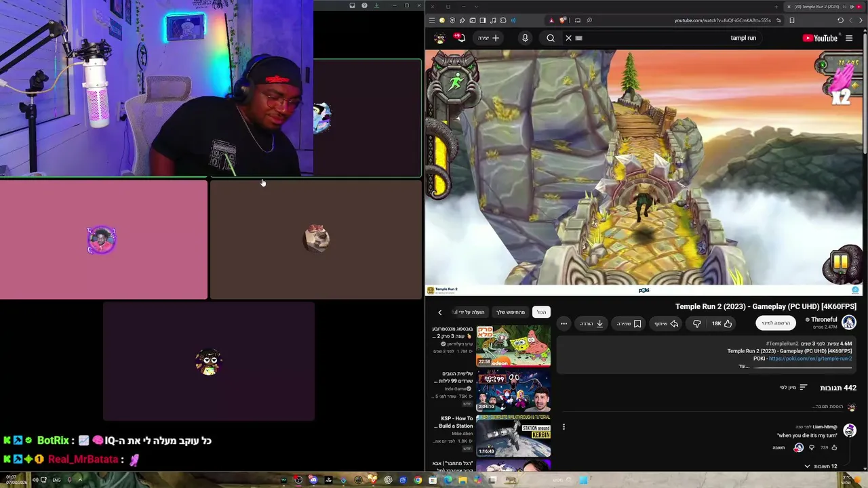Open YouTube notifications bell
The width and height of the screenshot is (868, 488).
coord(460,38)
